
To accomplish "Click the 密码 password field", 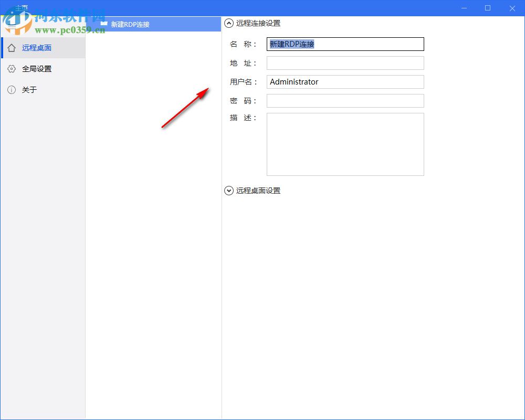I will (345, 100).
